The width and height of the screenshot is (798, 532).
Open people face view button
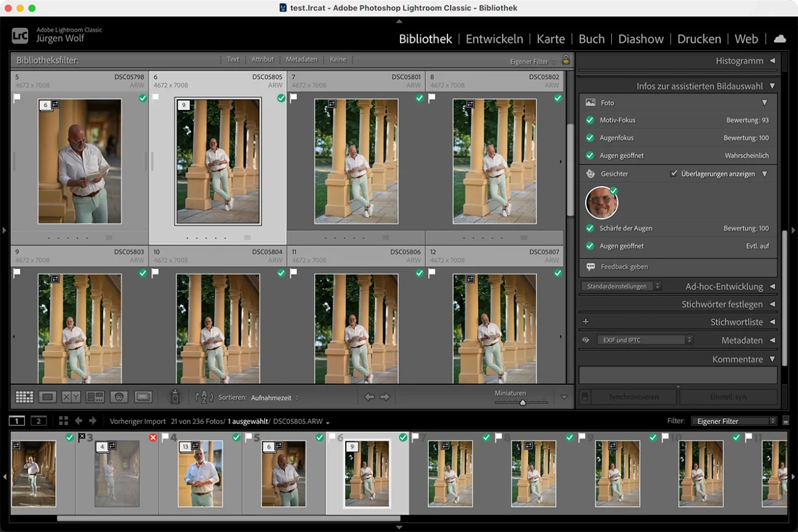pyautogui.click(x=119, y=397)
